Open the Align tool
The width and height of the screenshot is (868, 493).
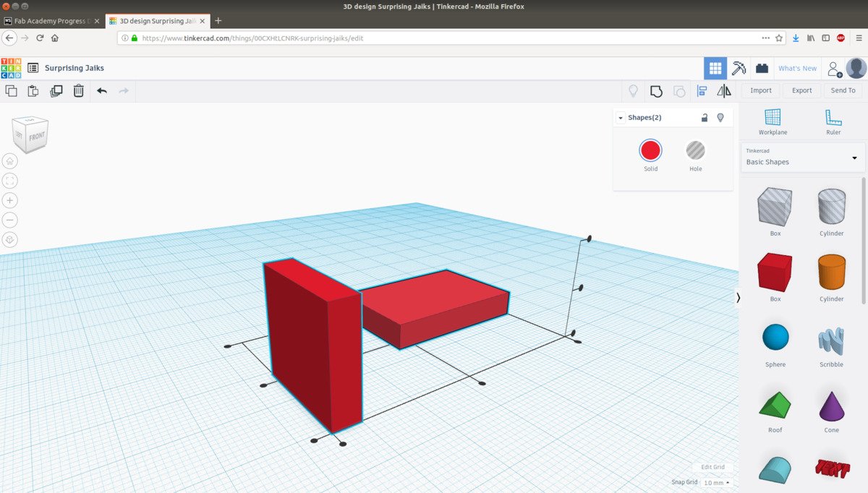(702, 90)
